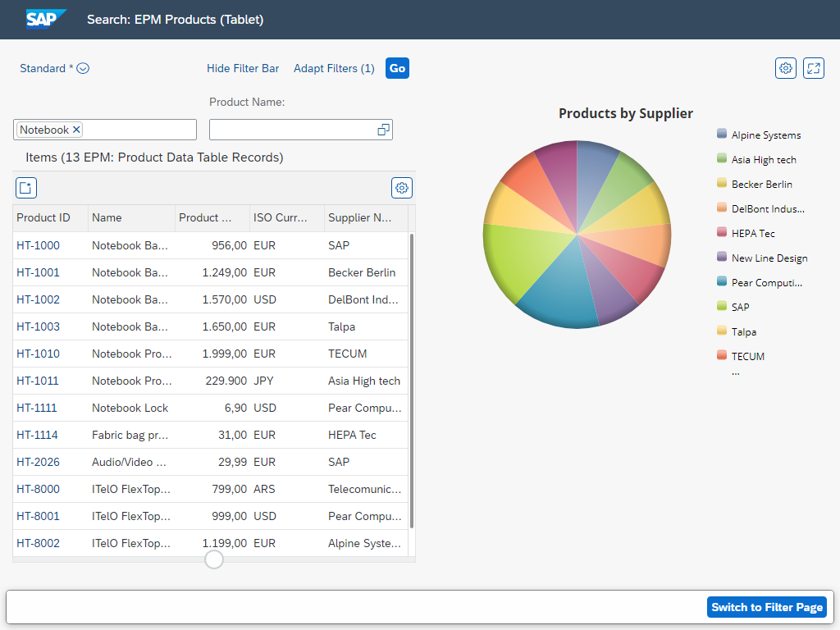Image resolution: width=840 pixels, height=630 pixels.
Task: Select the Products by Supplier chart title
Action: 625,113
